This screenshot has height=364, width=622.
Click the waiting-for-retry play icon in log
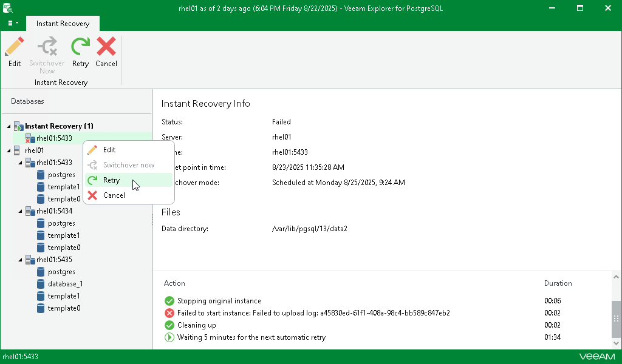point(169,337)
